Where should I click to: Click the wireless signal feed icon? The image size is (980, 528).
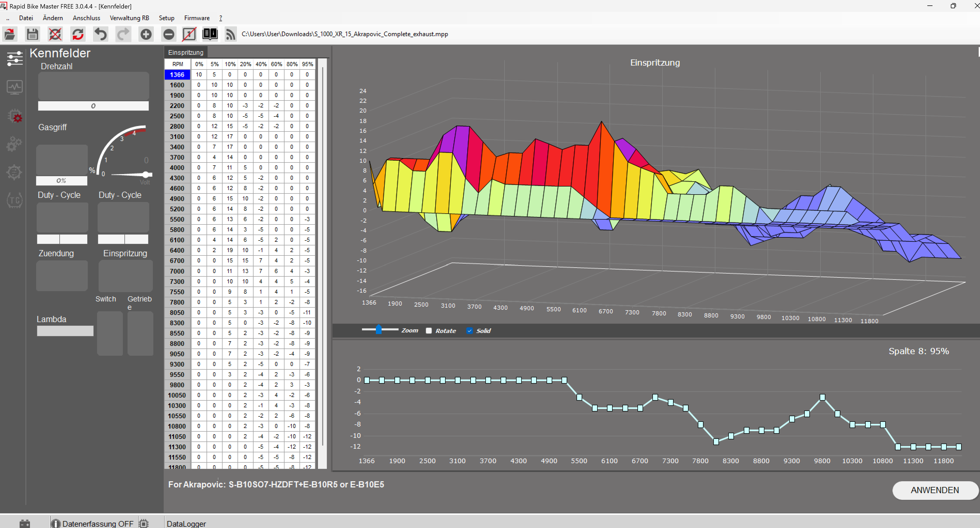[231, 34]
